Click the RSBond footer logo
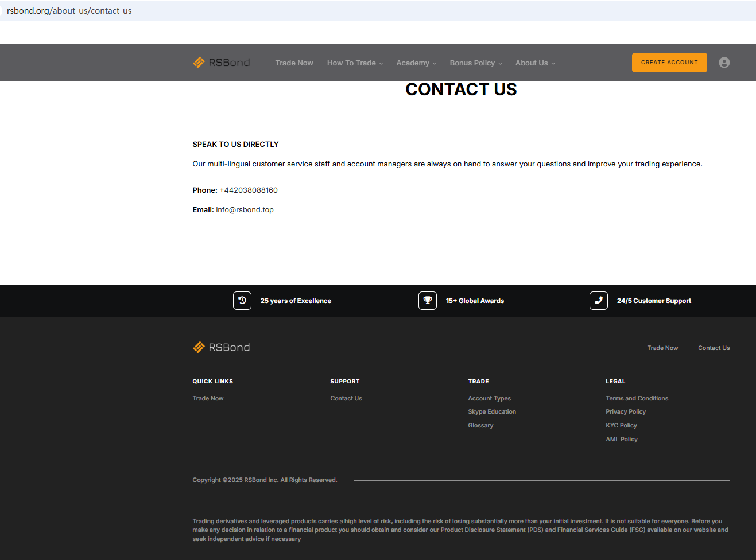 [x=221, y=347]
